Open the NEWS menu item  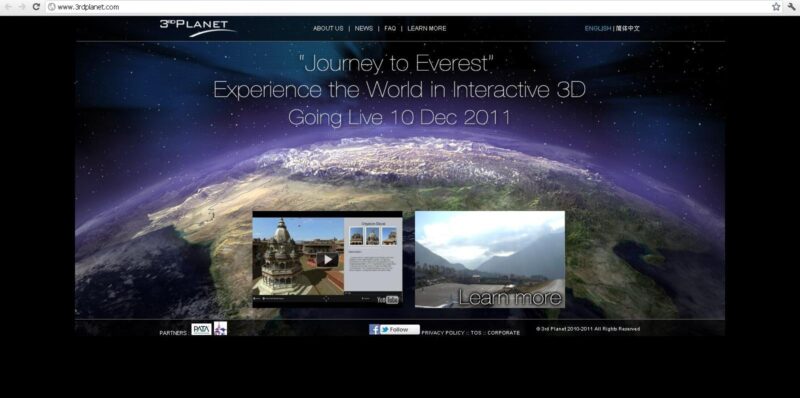364,29
